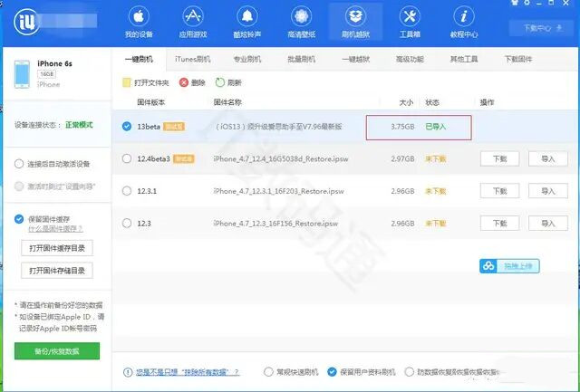Select 常规快速刷机 radio option
This screenshot has height=392, width=580.
[268, 372]
